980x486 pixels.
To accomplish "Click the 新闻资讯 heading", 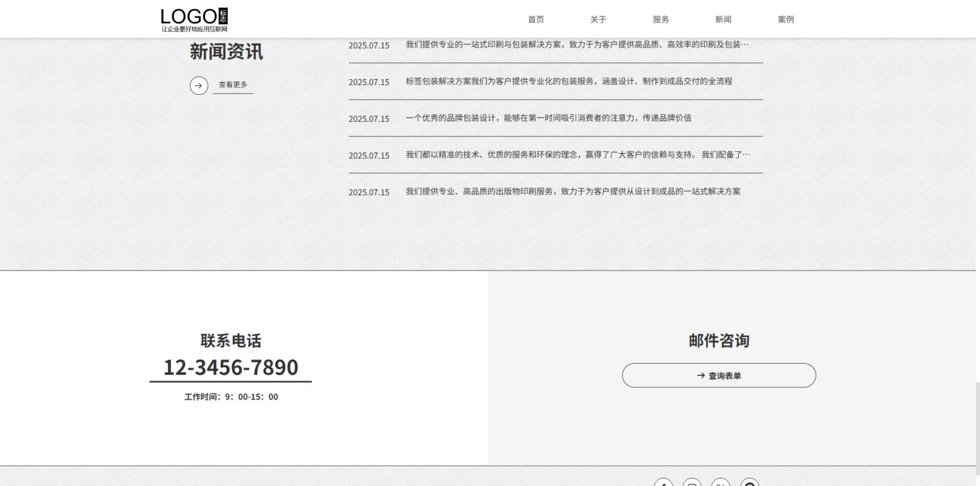I will tap(226, 52).
